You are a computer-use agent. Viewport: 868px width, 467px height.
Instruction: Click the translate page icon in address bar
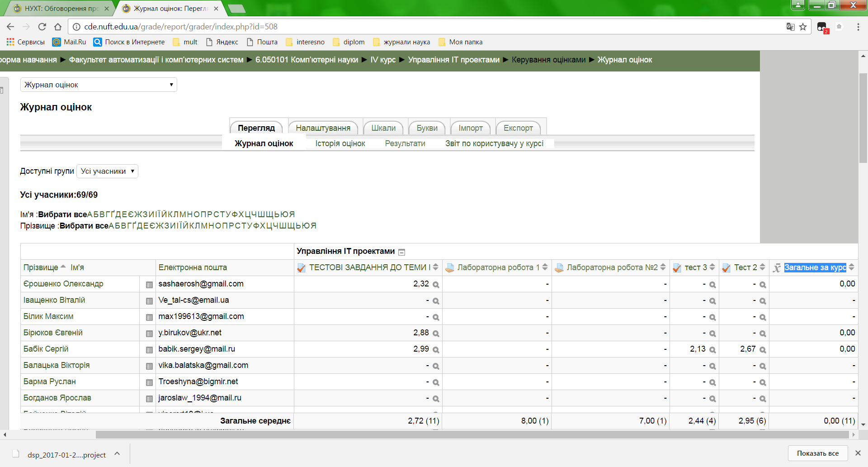[x=790, y=27]
